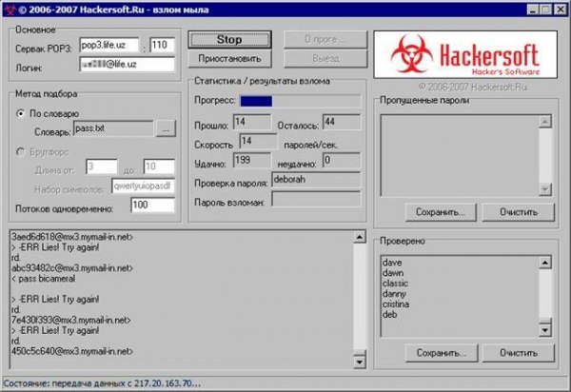Click log line abc93482c@mx3.mymail-in.net
571x392 pixels.
72,268
